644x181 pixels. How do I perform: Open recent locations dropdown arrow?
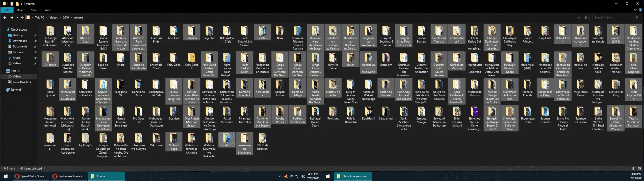pos(17,18)
